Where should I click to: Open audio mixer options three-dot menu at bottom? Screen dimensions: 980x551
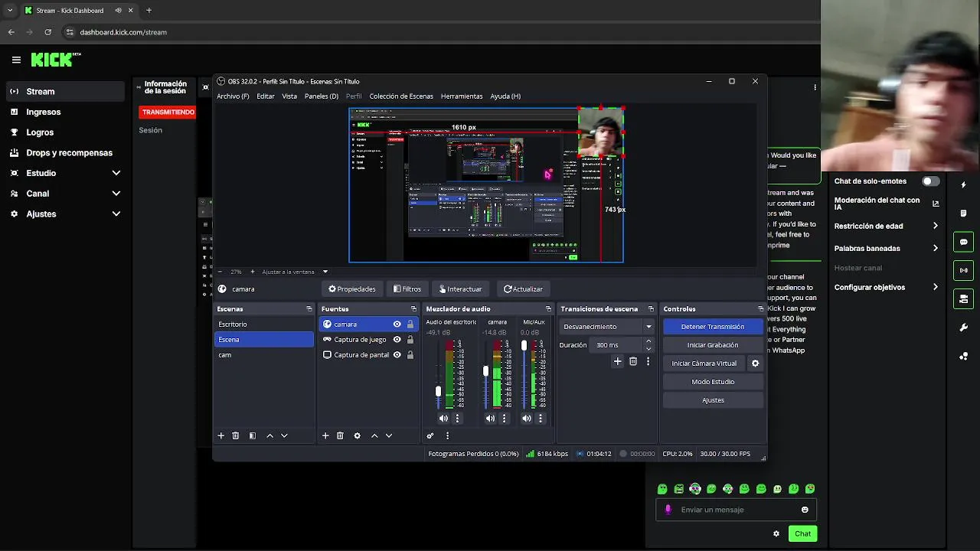tap(447, 435)
